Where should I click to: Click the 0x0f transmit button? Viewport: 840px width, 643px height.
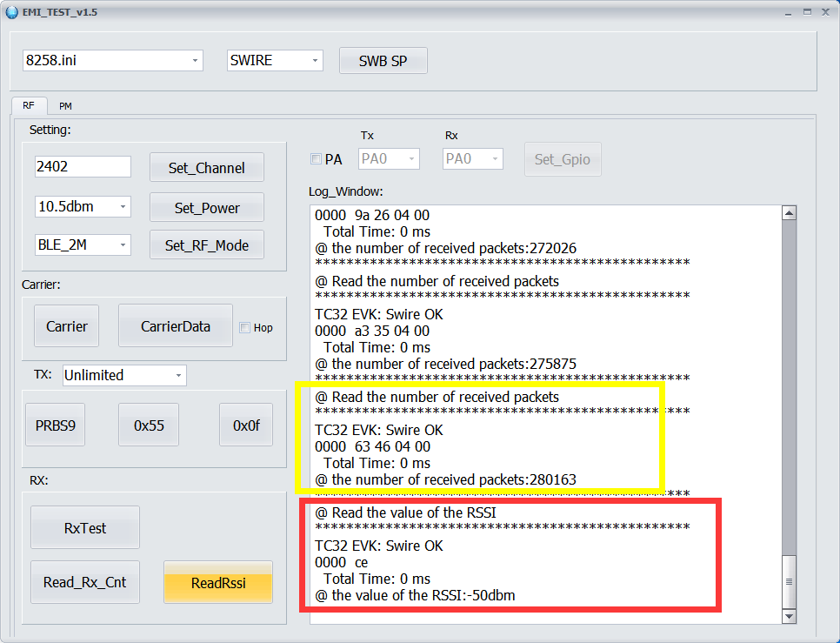(x=246, y=425)
